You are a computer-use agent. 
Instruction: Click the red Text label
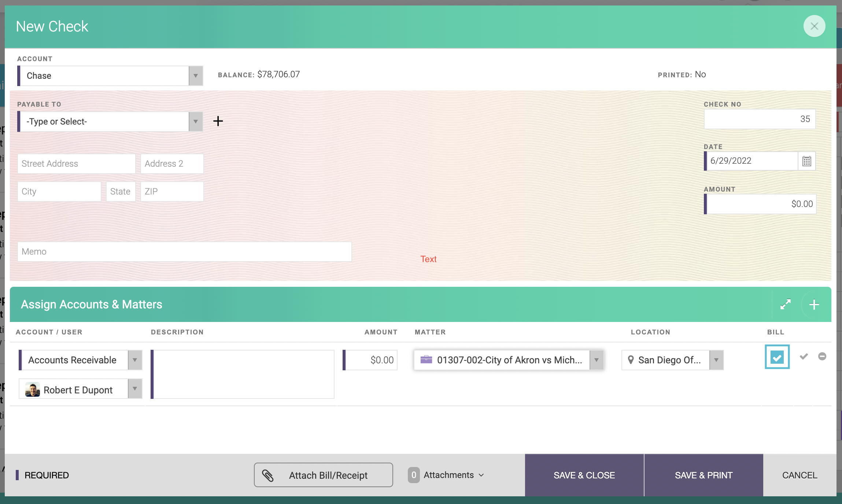click(x=428, y=259)
